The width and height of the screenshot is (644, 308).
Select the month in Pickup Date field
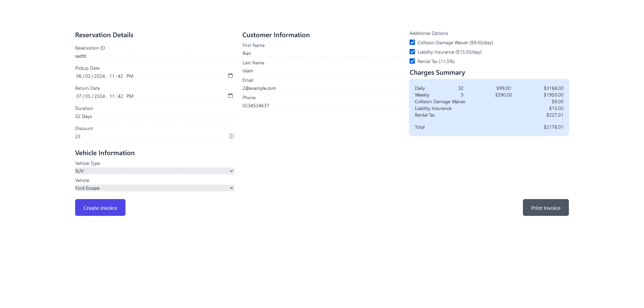(x=79, y=76)
